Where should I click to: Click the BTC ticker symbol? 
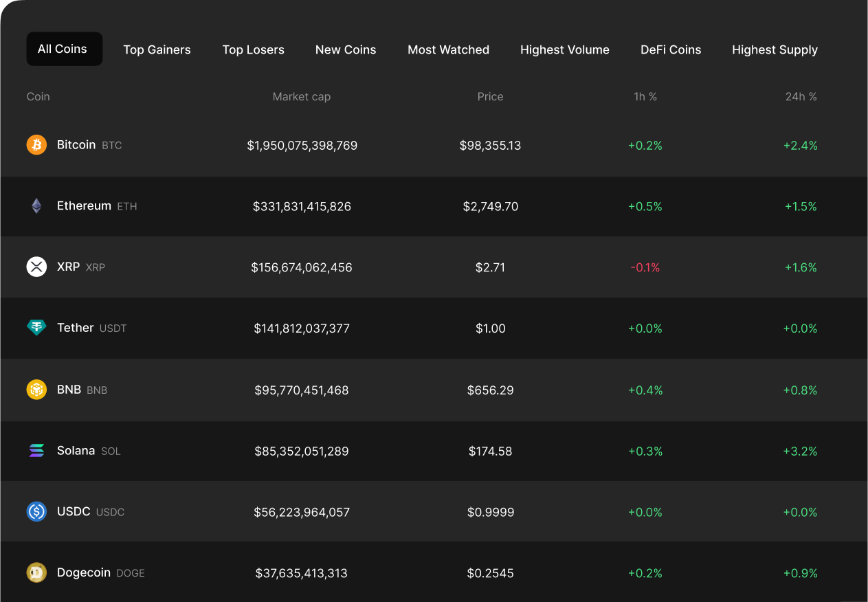[112, 146]
